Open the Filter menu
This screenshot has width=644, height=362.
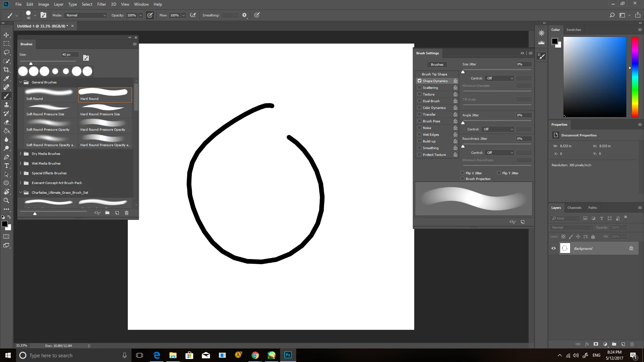click(101, 4)
